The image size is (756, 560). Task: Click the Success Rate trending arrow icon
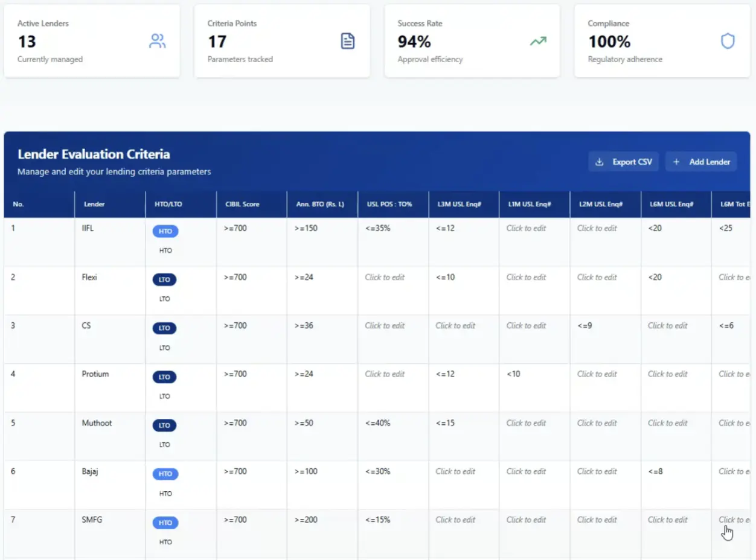coord(537,41)
